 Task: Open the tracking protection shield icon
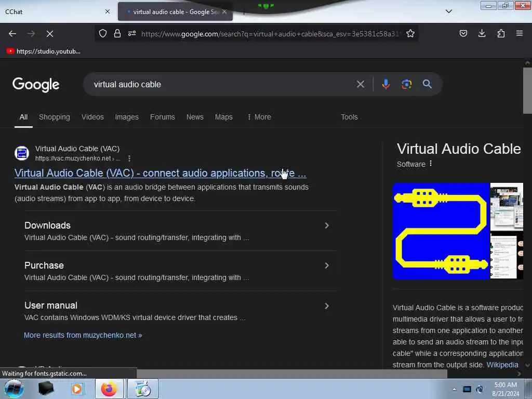[103, 33]
